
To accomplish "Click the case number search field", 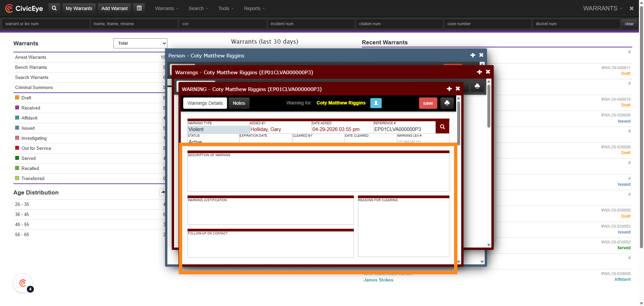I will (x=488, y=24).
